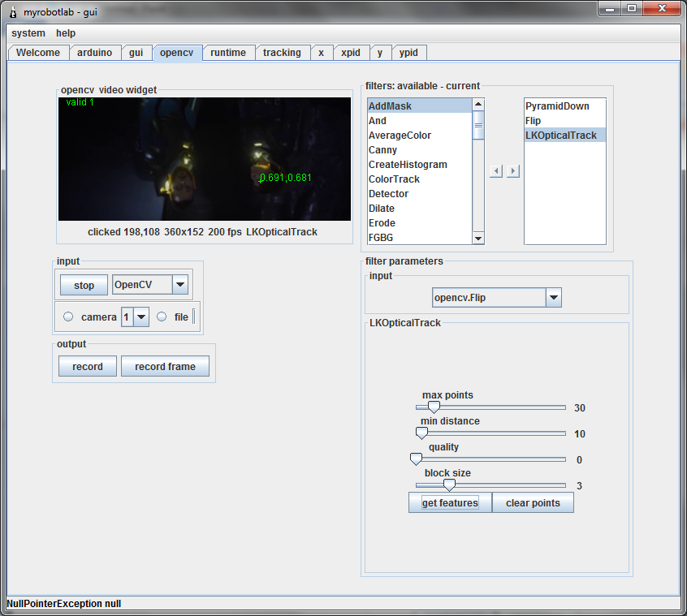The height and width of the screenshot is (616, 687).
Task: Select the camera radio button
Action: (68, 317)
